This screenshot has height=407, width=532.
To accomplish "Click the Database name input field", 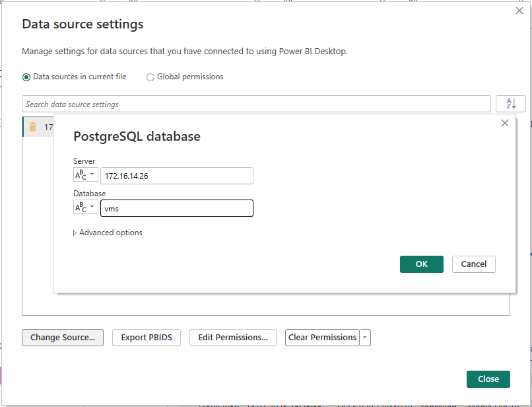I will (x=177, y=208).
